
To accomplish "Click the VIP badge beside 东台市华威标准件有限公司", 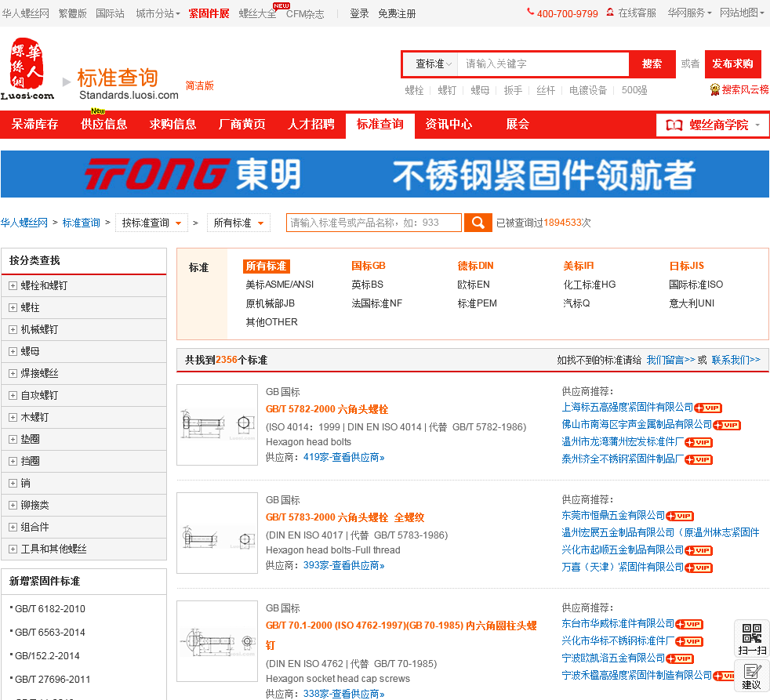I will (689, 624).
